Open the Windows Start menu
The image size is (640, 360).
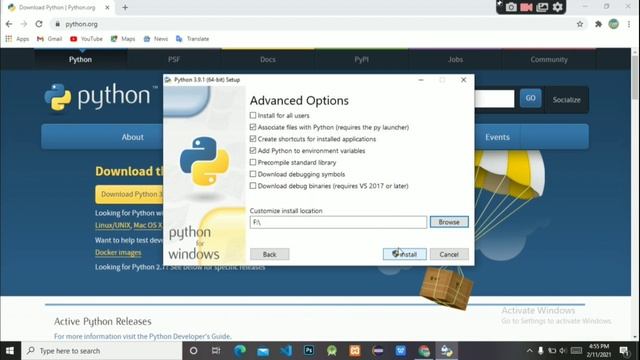pyautogui.click(x=10, y=351)
